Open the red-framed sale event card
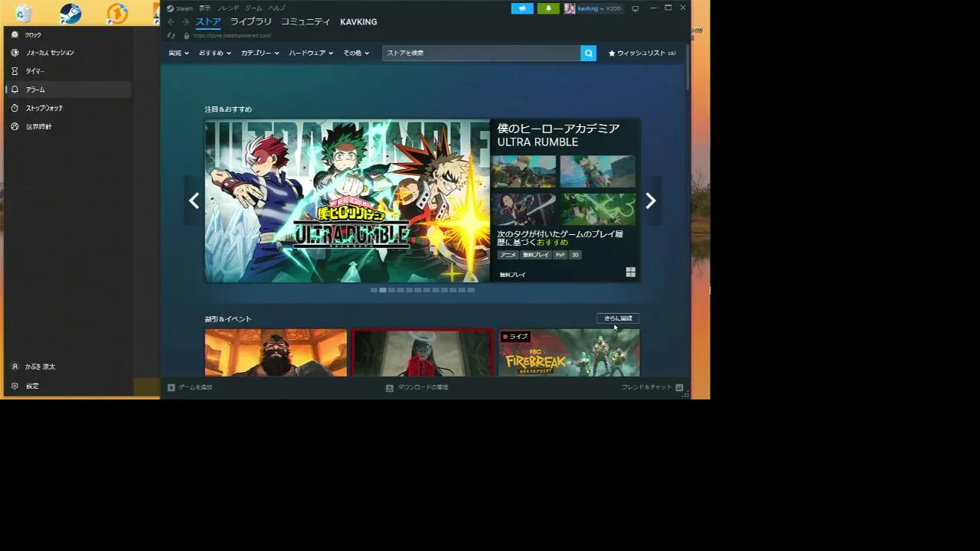 coord(423,353)
